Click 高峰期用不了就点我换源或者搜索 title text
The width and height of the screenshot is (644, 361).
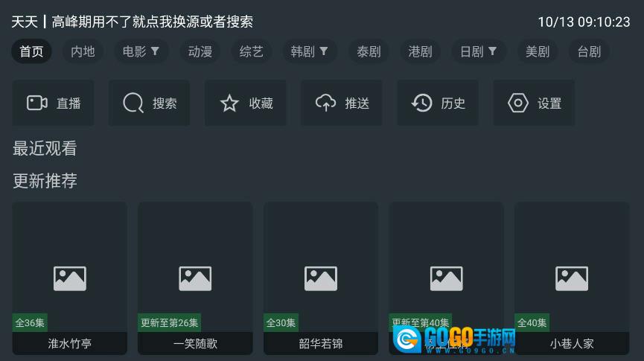(x=152, y=22)
